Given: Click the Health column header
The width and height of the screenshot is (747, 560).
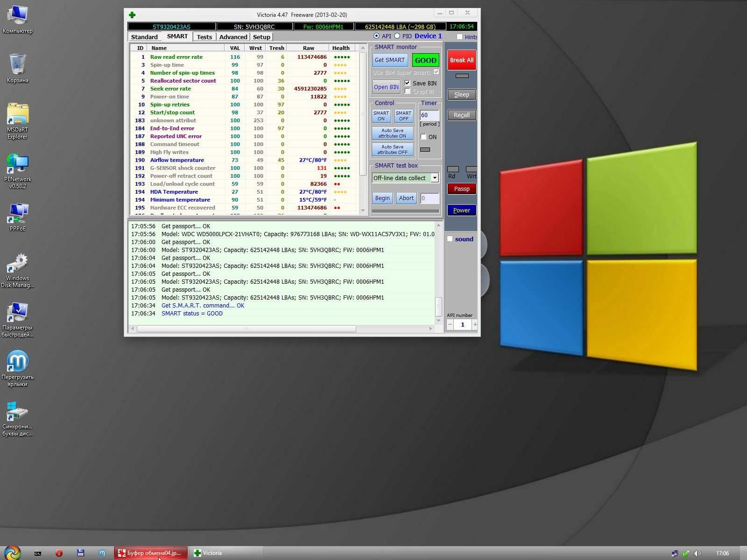Looking at the screenshot, I should pyautogui.click(x=341, y=48).
